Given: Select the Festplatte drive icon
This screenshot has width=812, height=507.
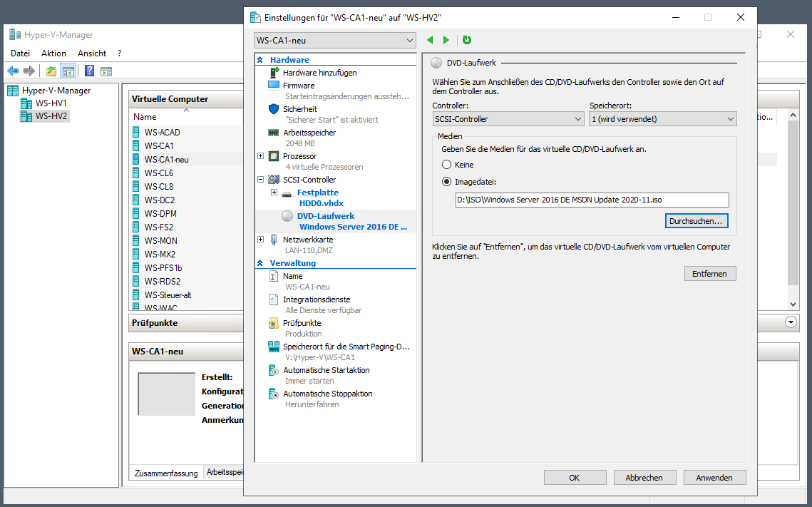Looking at the screenshot, I should 287,194.
